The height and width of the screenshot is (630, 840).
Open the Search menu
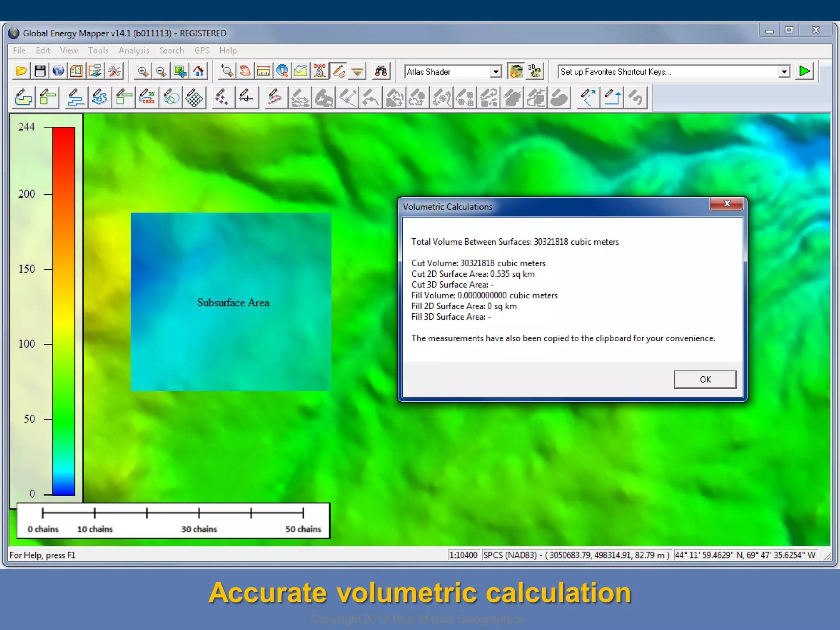[x=171, y=50]
